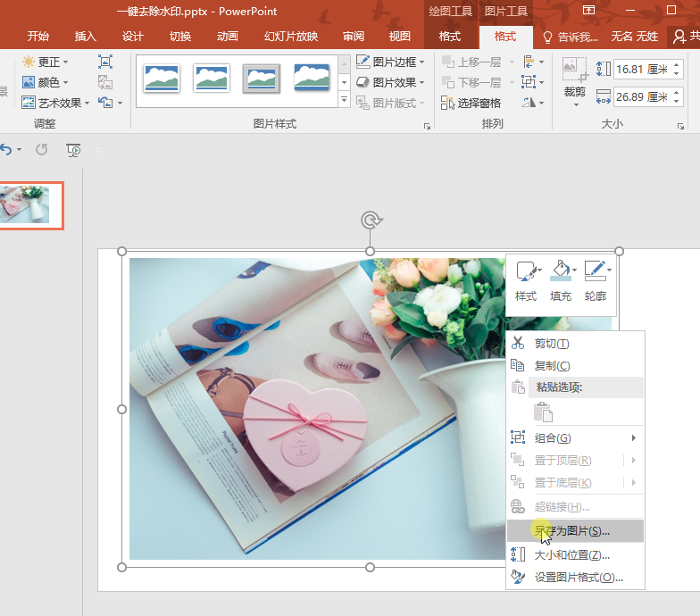The height and width of the screenshot is (616, 700).
Task: Choose 另存为图片(S) from context menu
Action: (576, 530)
